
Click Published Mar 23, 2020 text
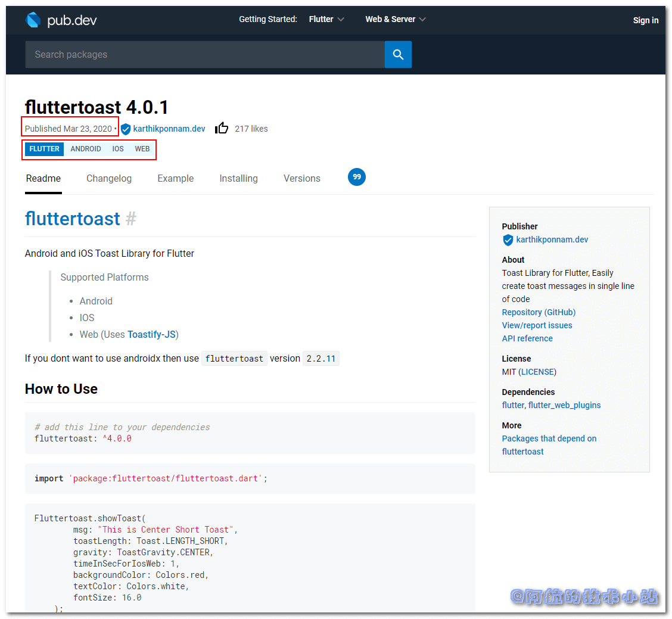pos(68,129)
